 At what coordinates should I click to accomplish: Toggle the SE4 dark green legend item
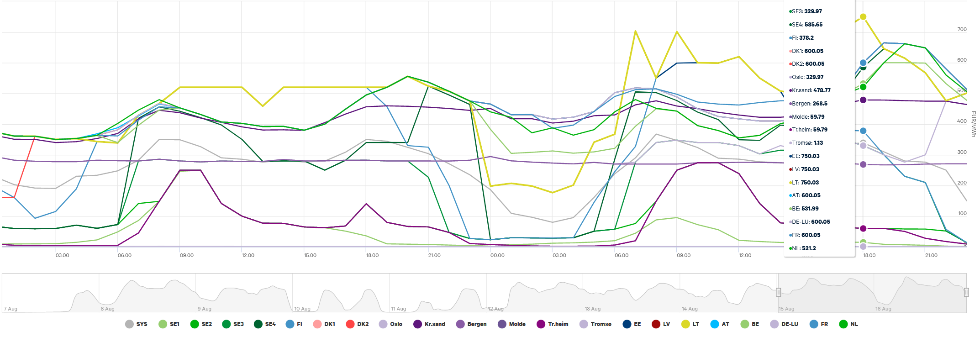(x=265, y=324)
